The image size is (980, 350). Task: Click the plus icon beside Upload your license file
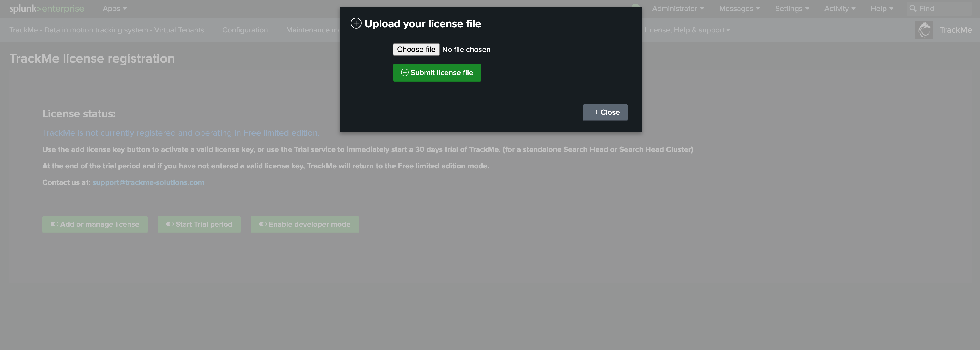point(356,24)
